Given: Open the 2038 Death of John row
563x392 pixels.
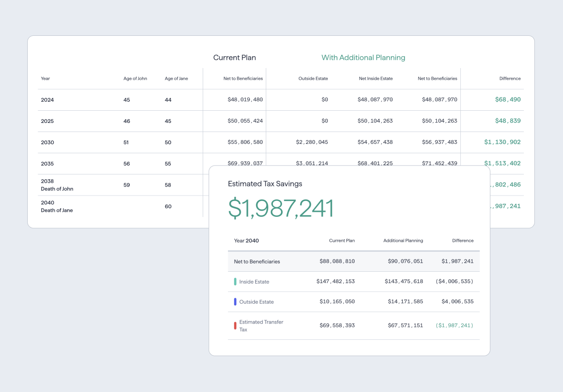Looking at the screenshot, I should (x=57, y=185).
